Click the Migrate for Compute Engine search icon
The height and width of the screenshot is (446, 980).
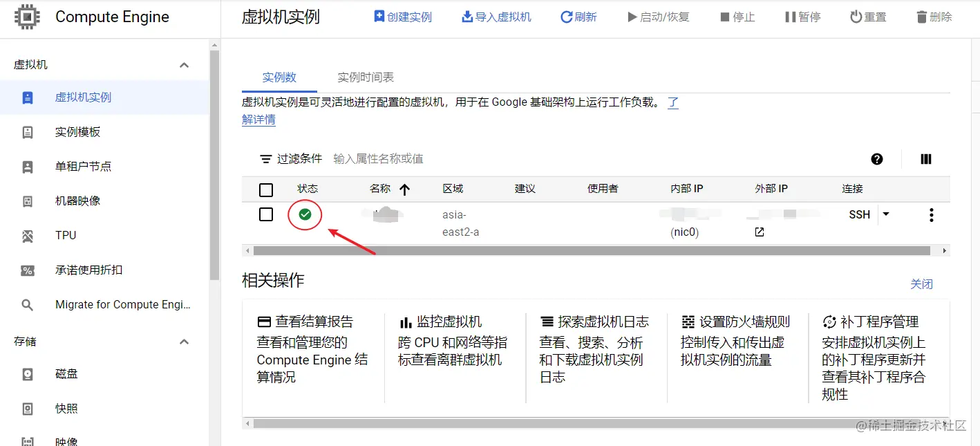click(28, 305)
